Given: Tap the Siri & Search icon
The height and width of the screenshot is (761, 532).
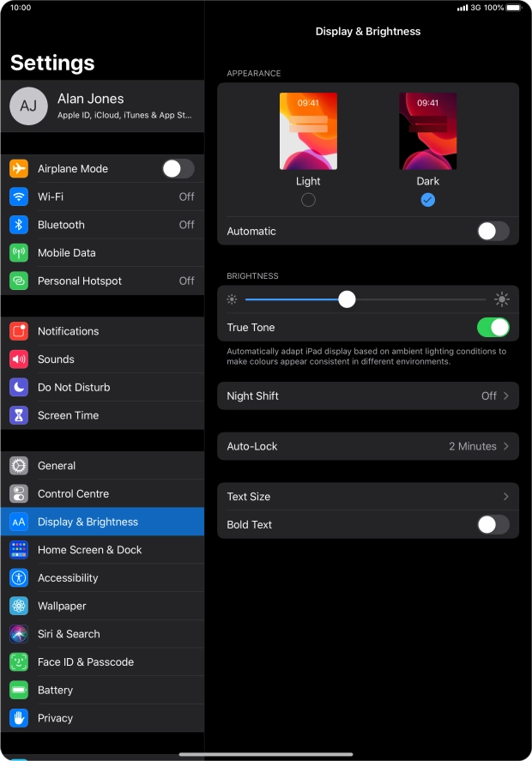Looking at the screenshot, I should tap(19, 634).
